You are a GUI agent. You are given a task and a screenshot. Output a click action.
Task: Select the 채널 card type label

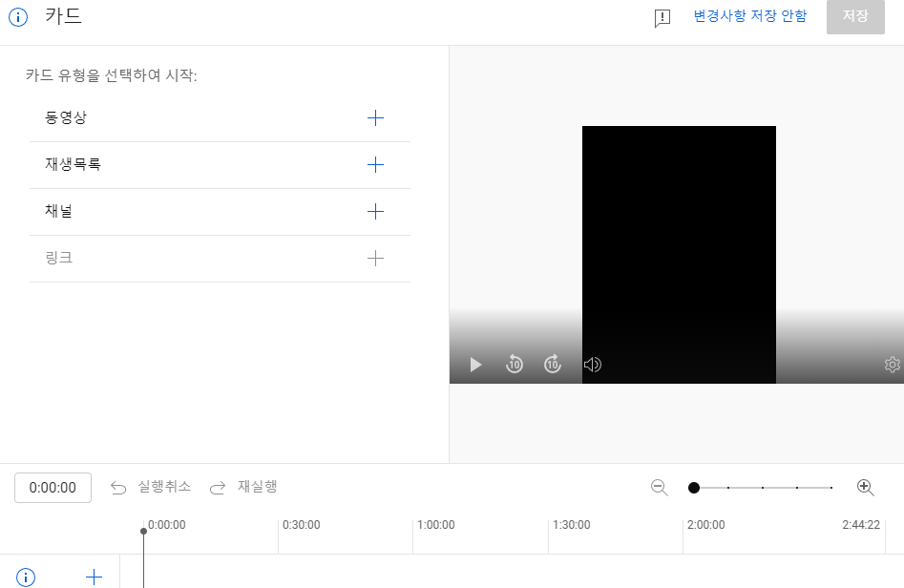click(x=59, y=211)
